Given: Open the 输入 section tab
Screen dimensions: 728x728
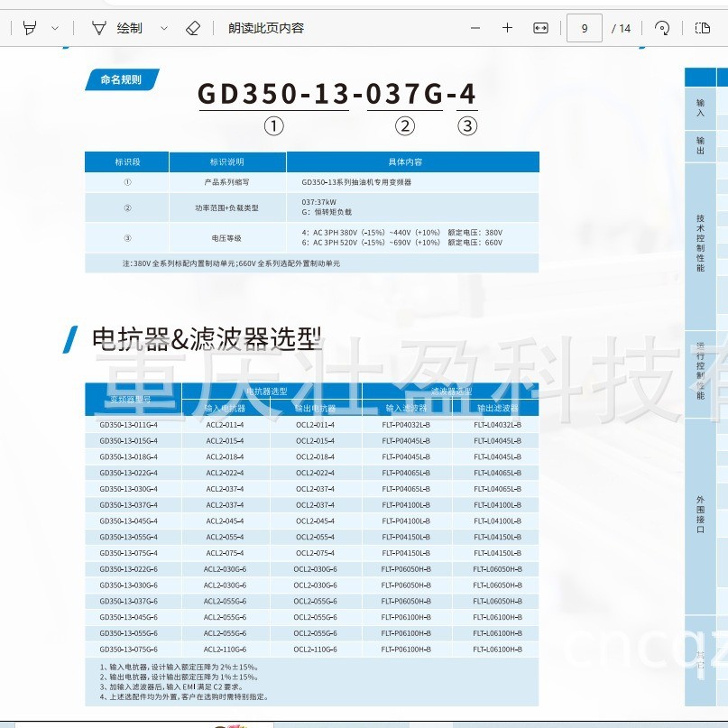Looking at the screenshot, I should click(x=699, y=110).
